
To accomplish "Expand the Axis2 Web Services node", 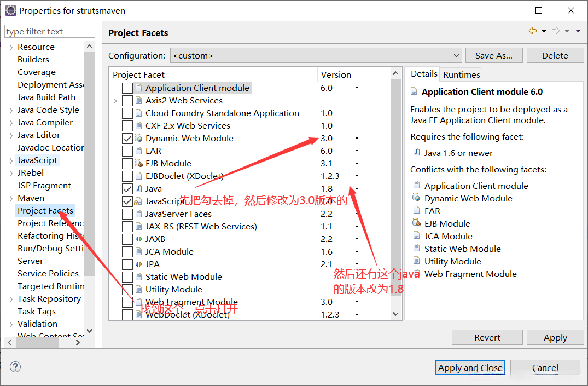I will [x=115, y=101].
